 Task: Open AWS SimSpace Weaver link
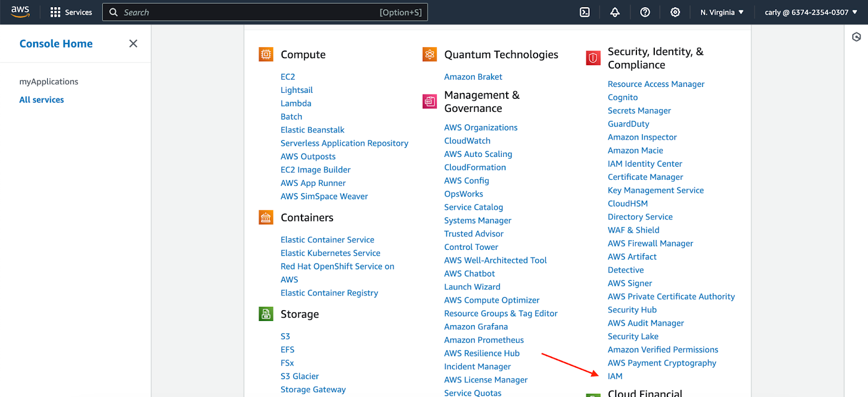coord(324,197)
